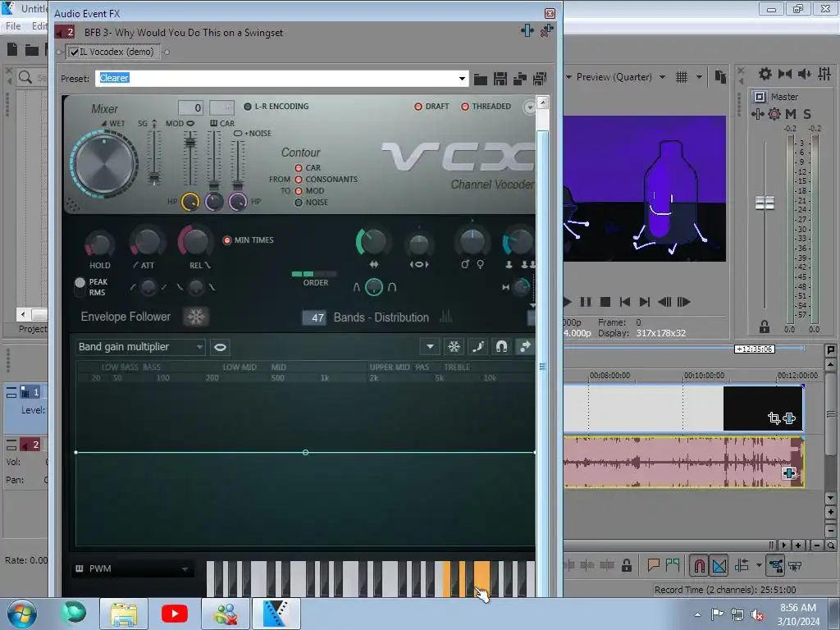Open the Edit menu in Vegas window
Viewport: 840px width, 630px height.
(x=39, y=26)
